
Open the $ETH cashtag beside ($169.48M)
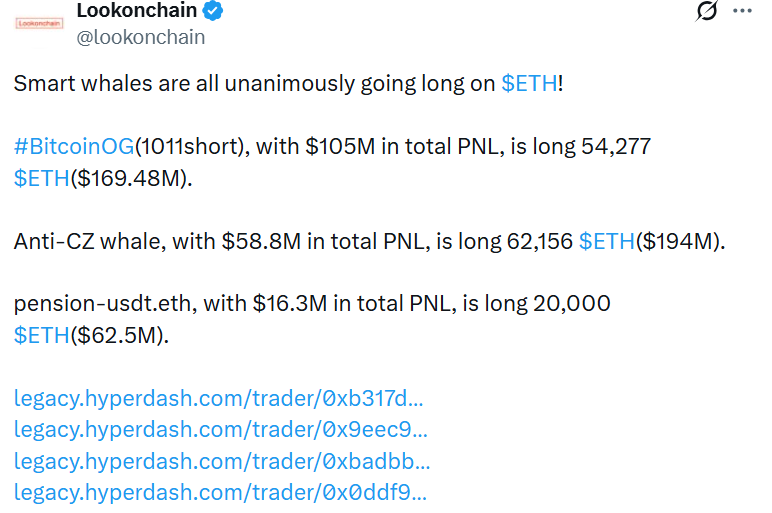click(42, 178)
